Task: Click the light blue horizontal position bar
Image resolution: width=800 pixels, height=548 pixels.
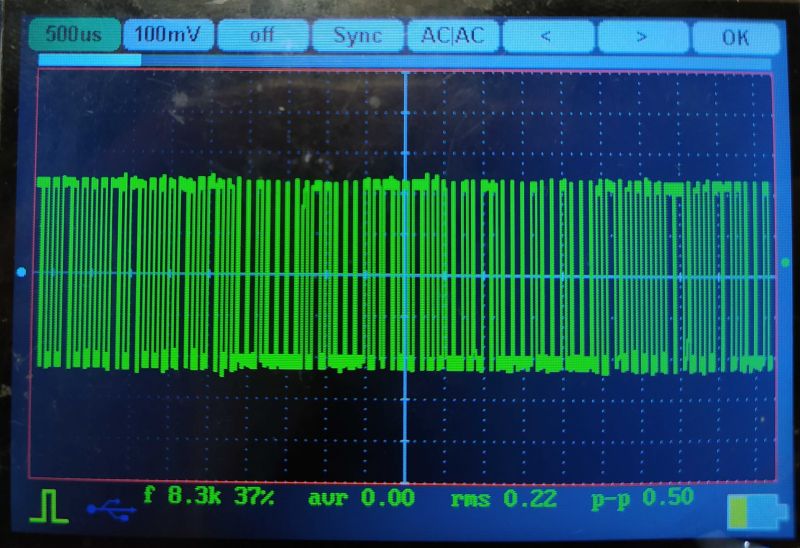Action: [x=90, y=60]
